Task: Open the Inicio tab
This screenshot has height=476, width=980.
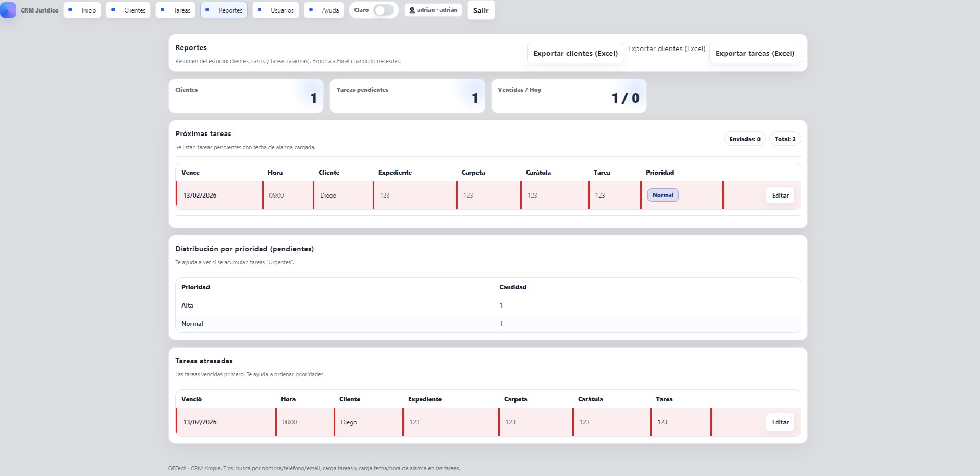Action: pos(82,10)
